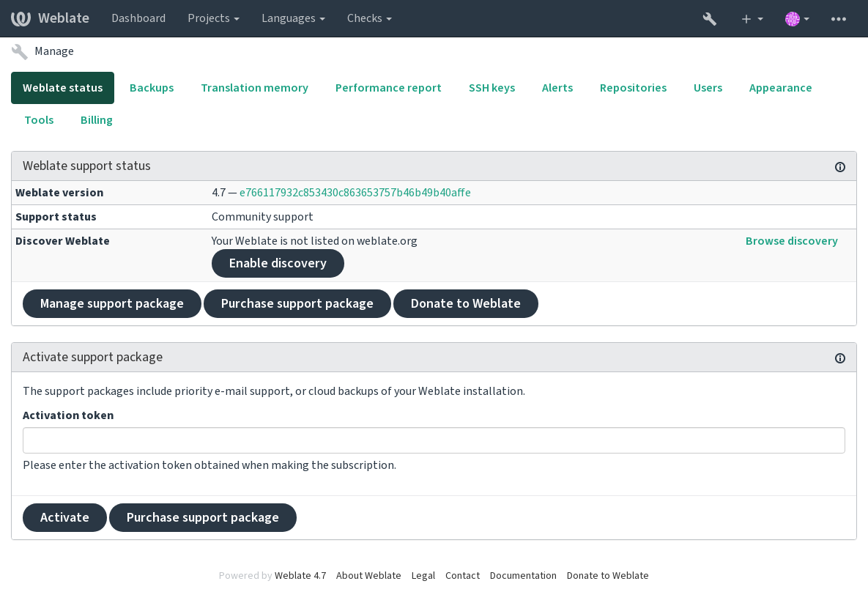
Task: Open the three-dots more menu
Action: (838, 19)
